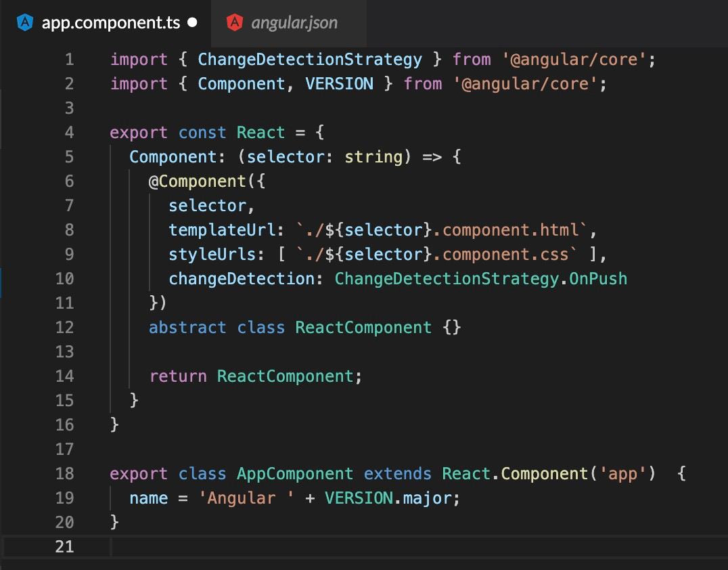Click 'VERSION' in the line 2 import
This screenshot has width=728, height=570.
pyautogui.click(x=339, y=84)
